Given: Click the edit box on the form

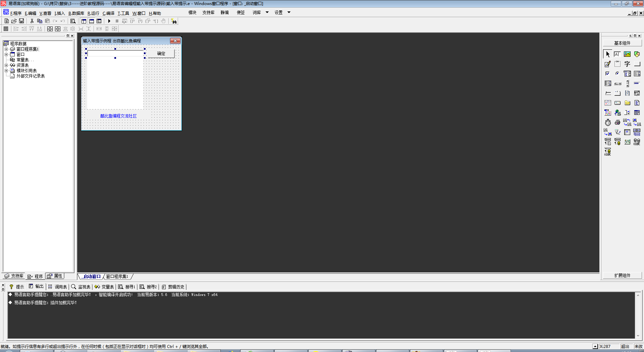Looking at the screenshot, I should (x=115, y=53).
